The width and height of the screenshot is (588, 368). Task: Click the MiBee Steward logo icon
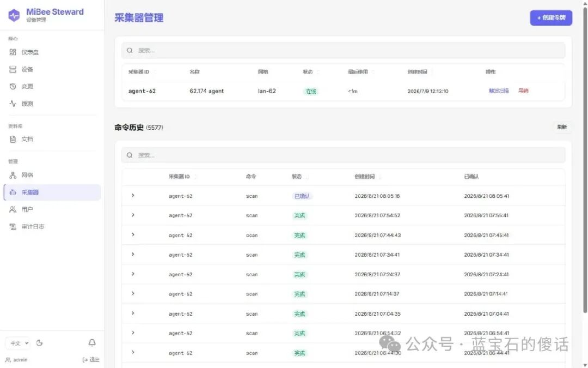click(14, 15)
